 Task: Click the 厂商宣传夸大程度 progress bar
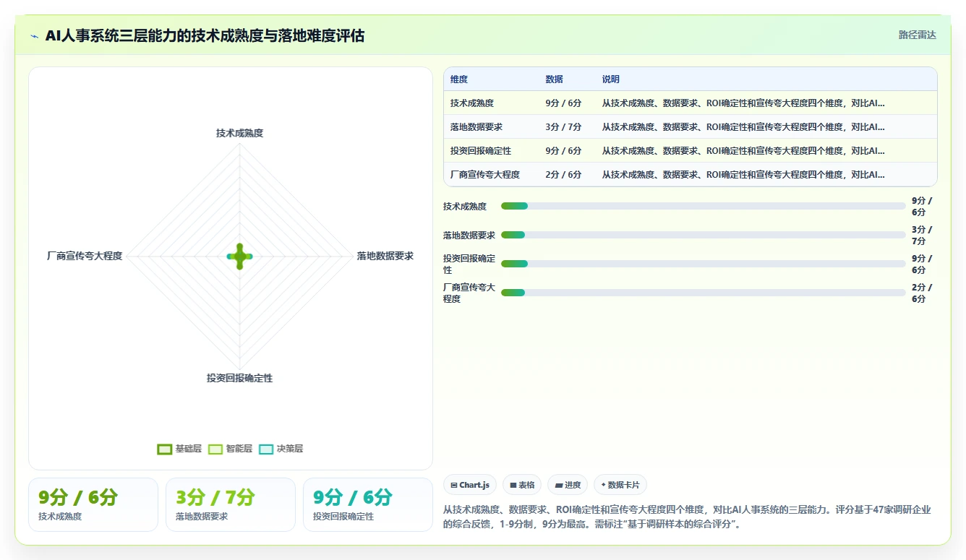(x=703, y=293)
